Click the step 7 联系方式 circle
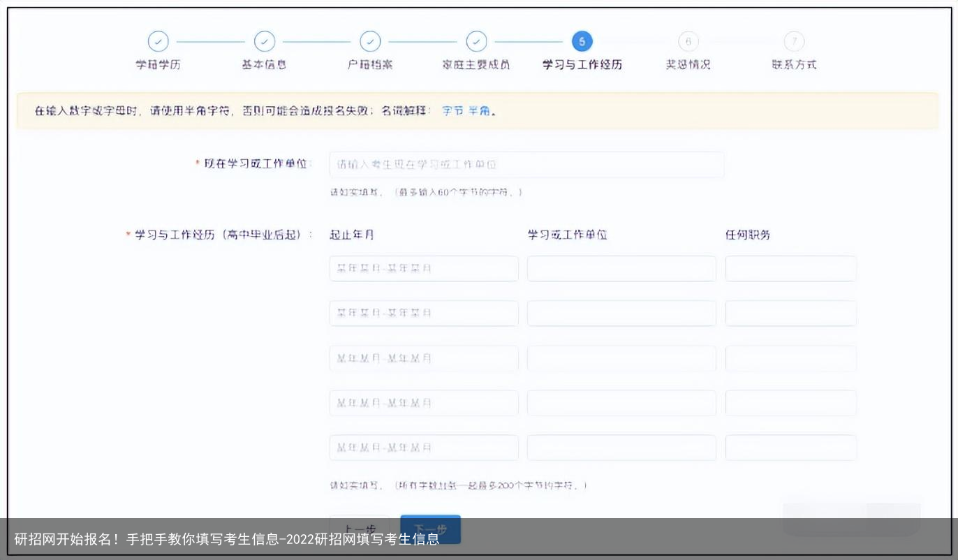958x560 pixels. 794,41
